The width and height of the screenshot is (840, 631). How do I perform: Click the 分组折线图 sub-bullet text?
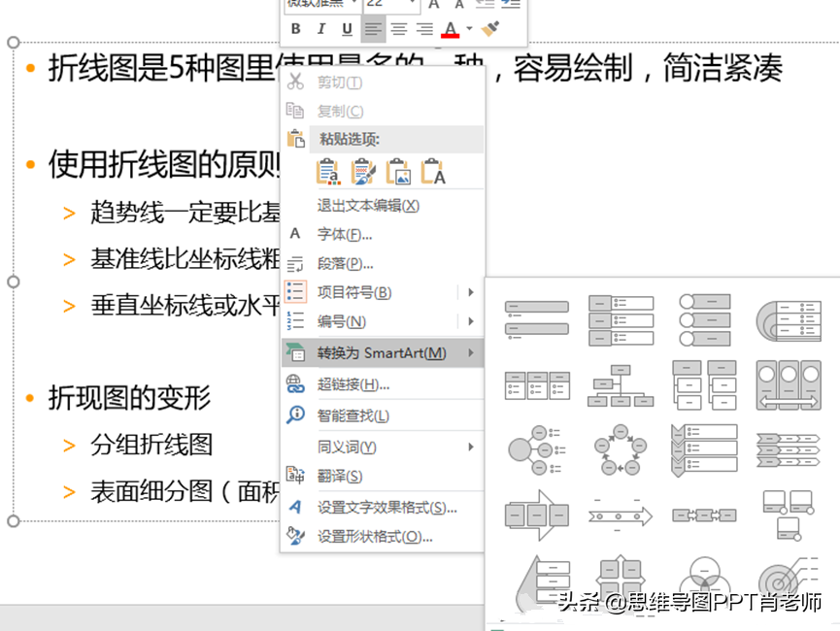pos(151,445)
